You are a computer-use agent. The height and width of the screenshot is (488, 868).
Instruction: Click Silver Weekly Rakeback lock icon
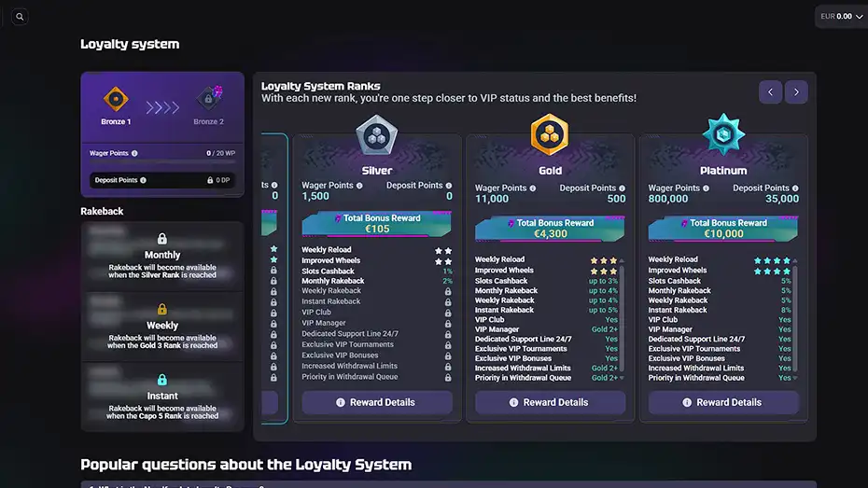[x=448, y=291]
